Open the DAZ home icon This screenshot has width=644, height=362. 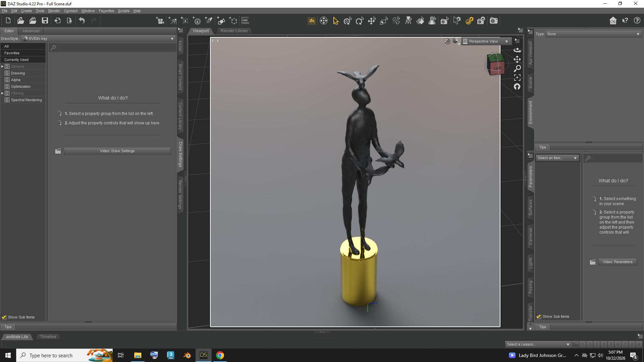pyautogui.click(x=613, y=21)
